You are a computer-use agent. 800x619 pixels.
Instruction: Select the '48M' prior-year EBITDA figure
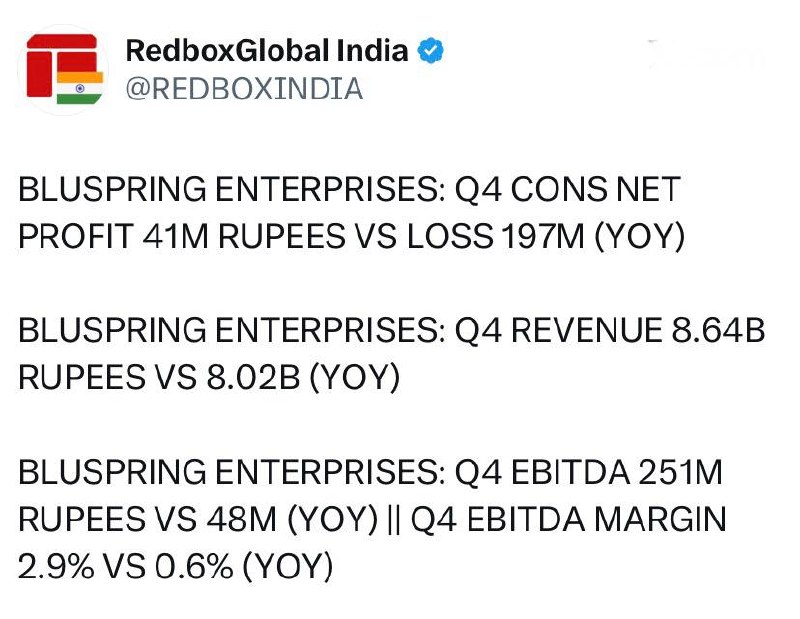tap(241, 519)
